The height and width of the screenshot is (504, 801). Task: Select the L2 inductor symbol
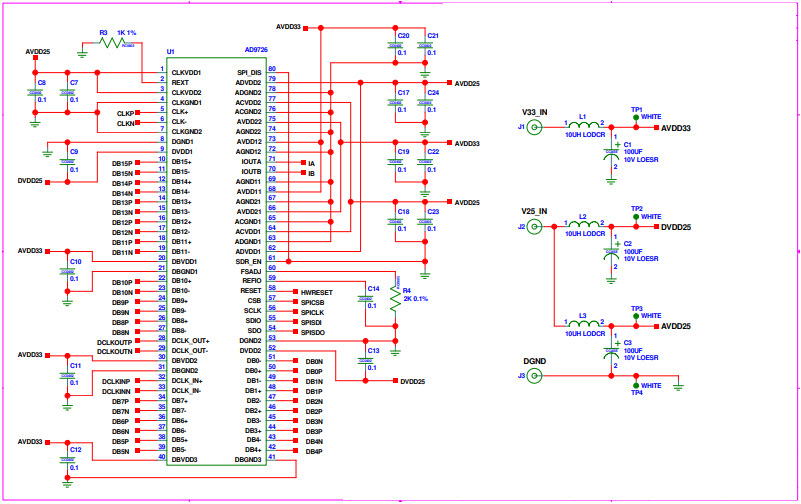[x=583, y=226]
